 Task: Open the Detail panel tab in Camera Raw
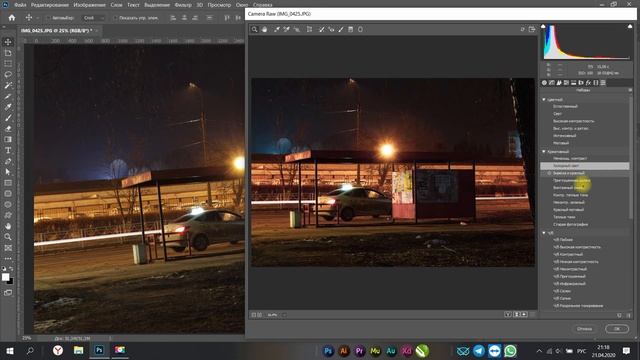point(559,83)
